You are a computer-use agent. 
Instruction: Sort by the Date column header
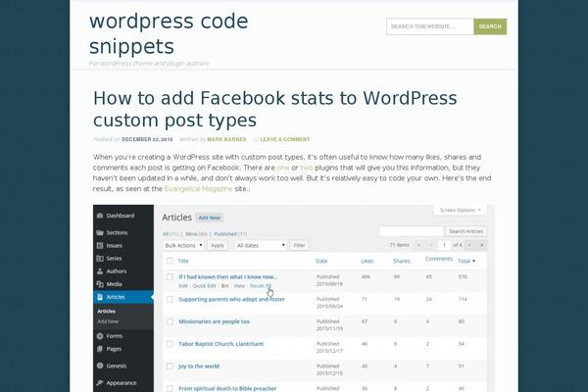point(321,261)
